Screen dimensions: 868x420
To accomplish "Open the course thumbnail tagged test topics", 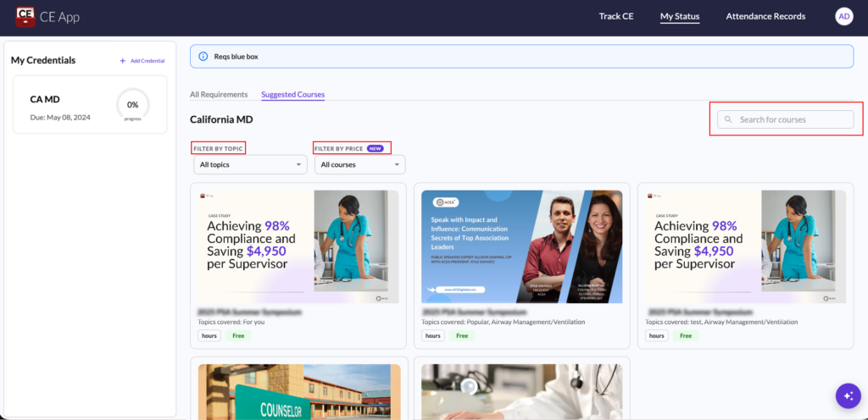I will click(746, 246).
